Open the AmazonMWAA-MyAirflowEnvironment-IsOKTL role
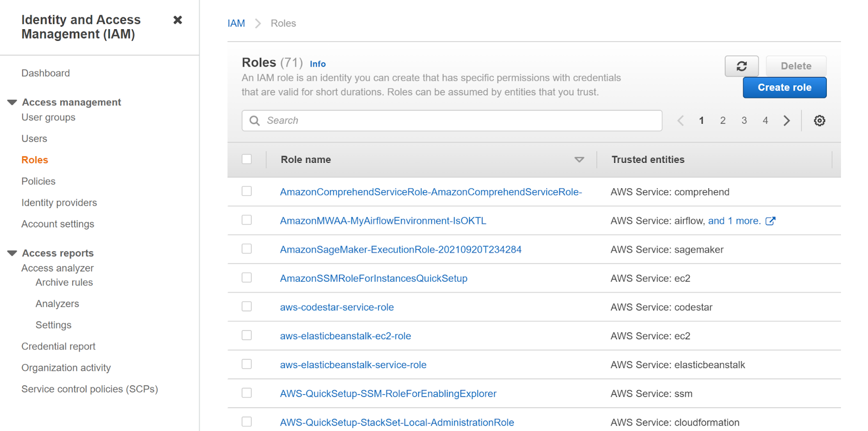Image resolution: width=868 pixels, height=431 pixels. pyautogui.click(x=383, y=221)
